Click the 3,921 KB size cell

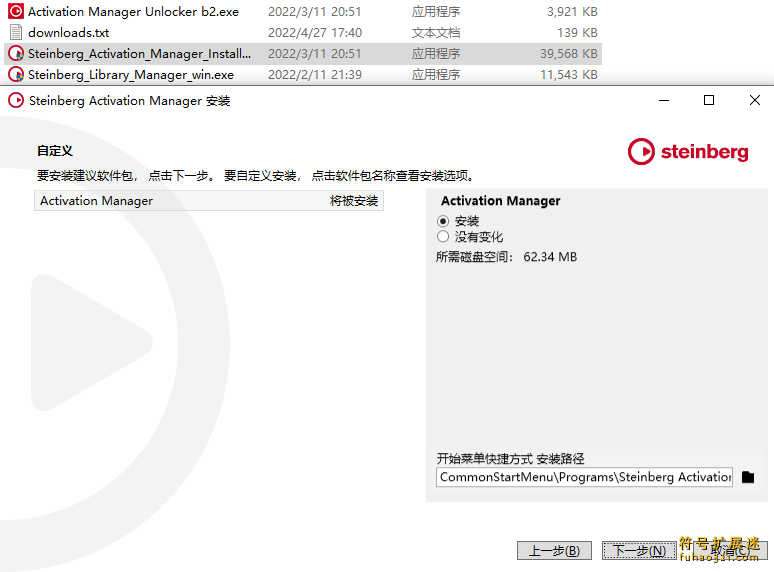click(x=572, y=11)
